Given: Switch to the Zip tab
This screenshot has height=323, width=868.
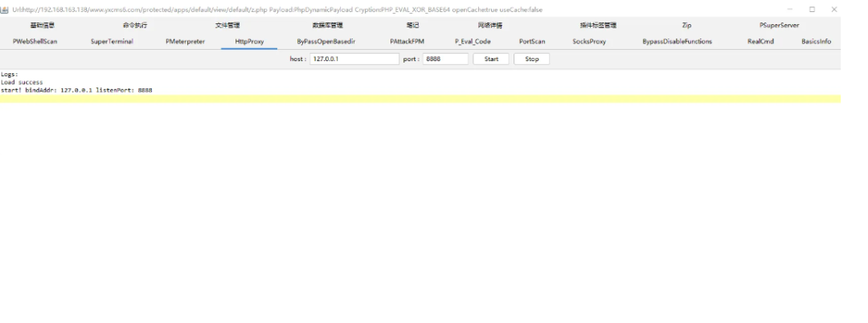Looking at the screenshot, I should click(x=686, y=26).
